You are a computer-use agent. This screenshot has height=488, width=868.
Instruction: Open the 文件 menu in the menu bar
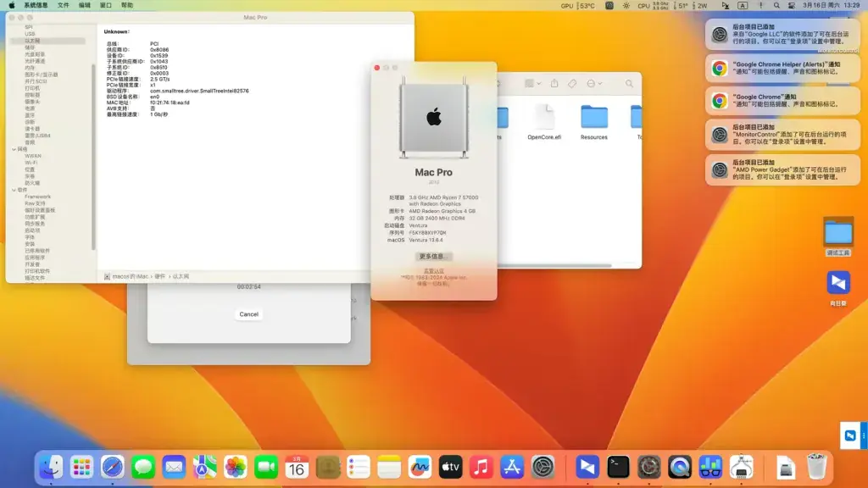click(x=63, y=6)
